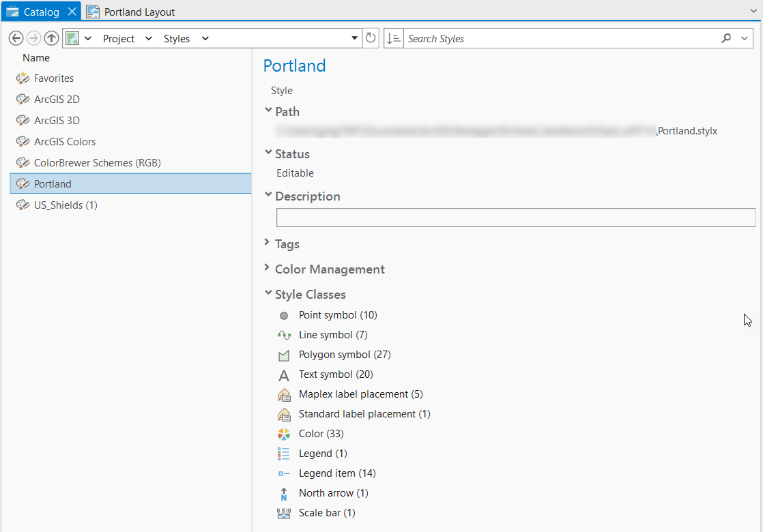Navigate up one level
The height and width of the screenshot is (532, 763).
51,38
